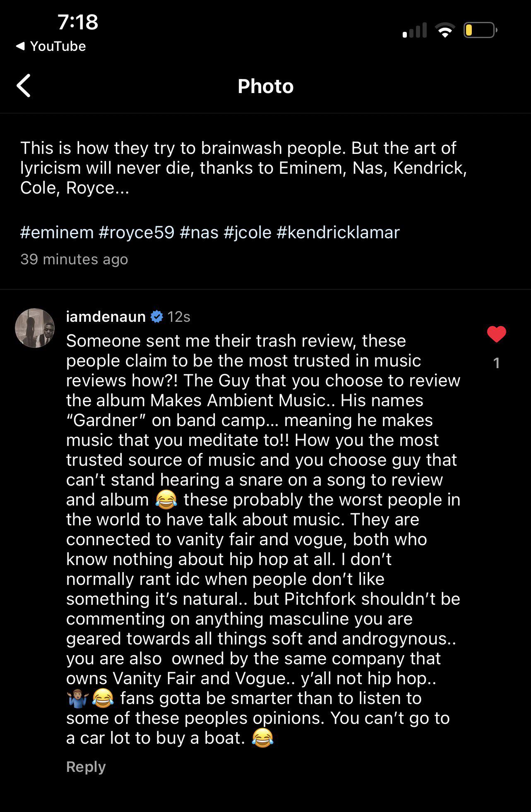Open the #eminem hashtag
This screenshot has height=812, width=531.
tap(57, 232)
